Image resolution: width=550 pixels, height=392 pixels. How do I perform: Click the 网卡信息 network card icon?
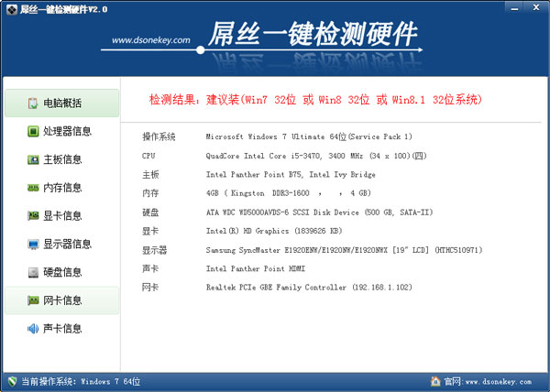(33, 300)
